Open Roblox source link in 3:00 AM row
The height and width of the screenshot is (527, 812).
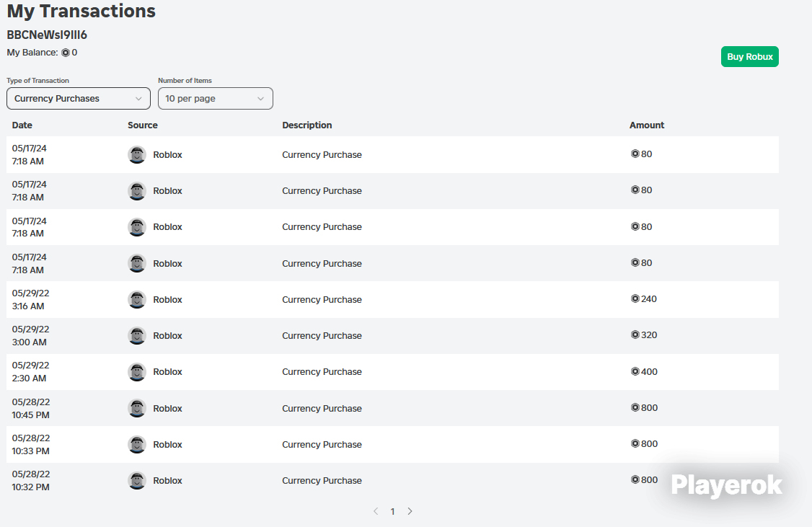167,335
